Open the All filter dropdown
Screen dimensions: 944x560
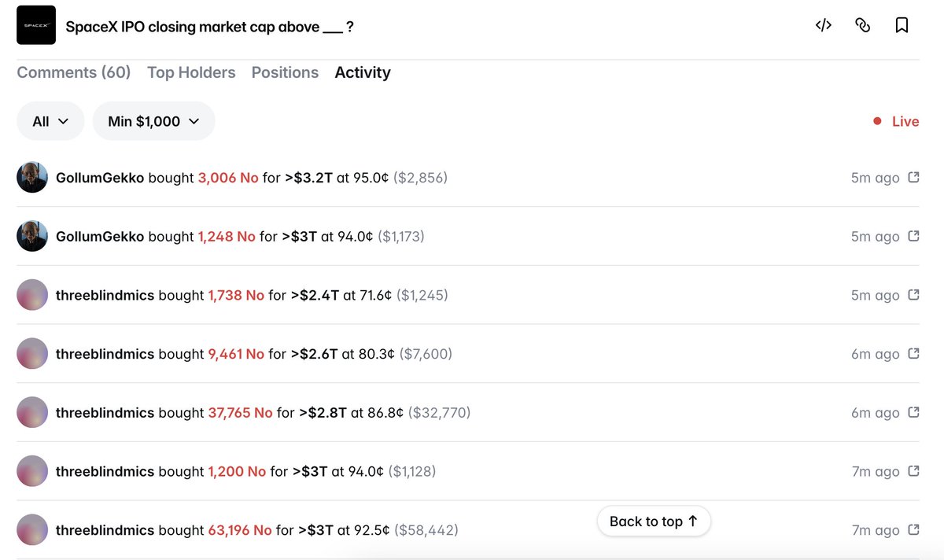point(50,121)
